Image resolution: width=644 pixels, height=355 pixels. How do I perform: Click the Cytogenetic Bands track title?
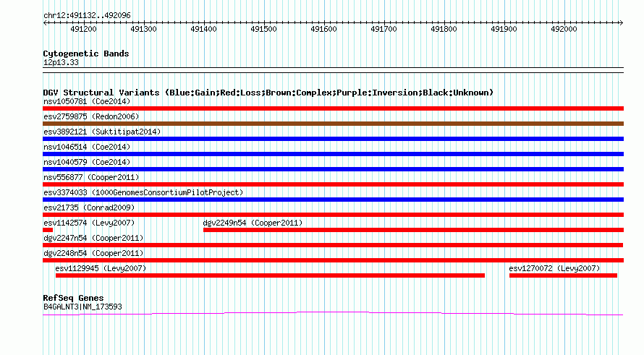coord(86,54)
